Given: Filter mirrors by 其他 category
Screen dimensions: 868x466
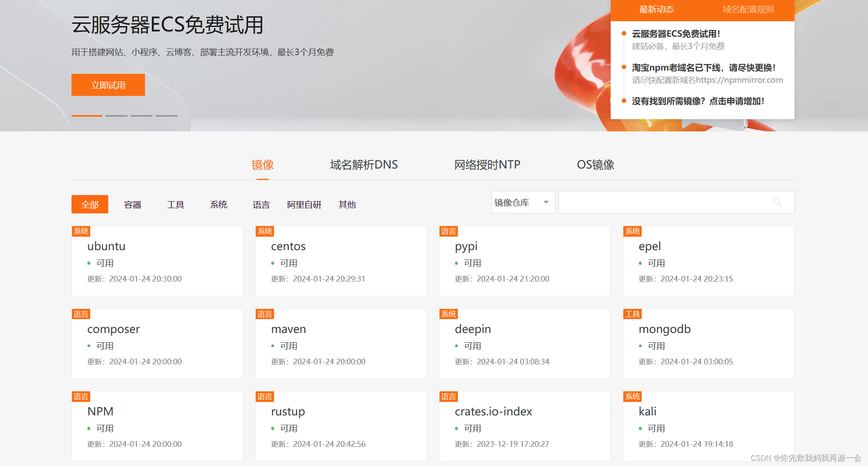Looking at the screenshot, I should coord(347,204).
